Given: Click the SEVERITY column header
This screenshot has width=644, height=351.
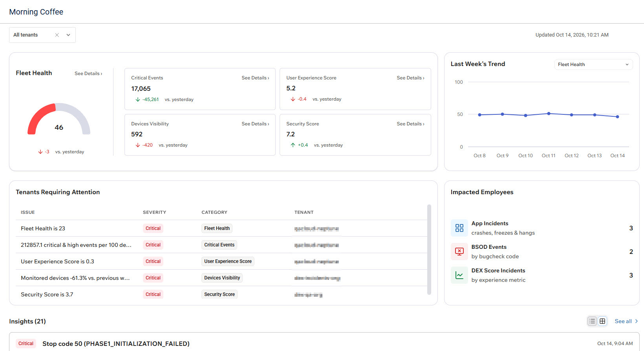Looking at the screenshot, I should [154, 212].
